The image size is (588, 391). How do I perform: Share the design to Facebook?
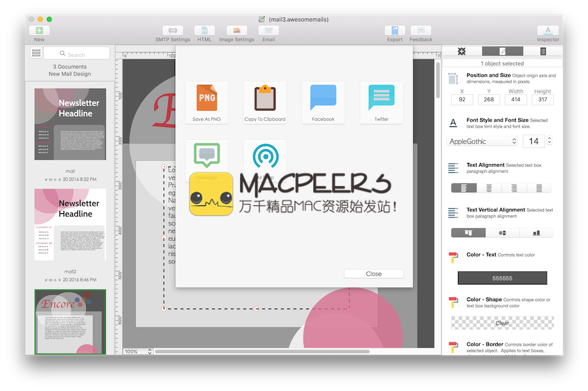(323, 102)
